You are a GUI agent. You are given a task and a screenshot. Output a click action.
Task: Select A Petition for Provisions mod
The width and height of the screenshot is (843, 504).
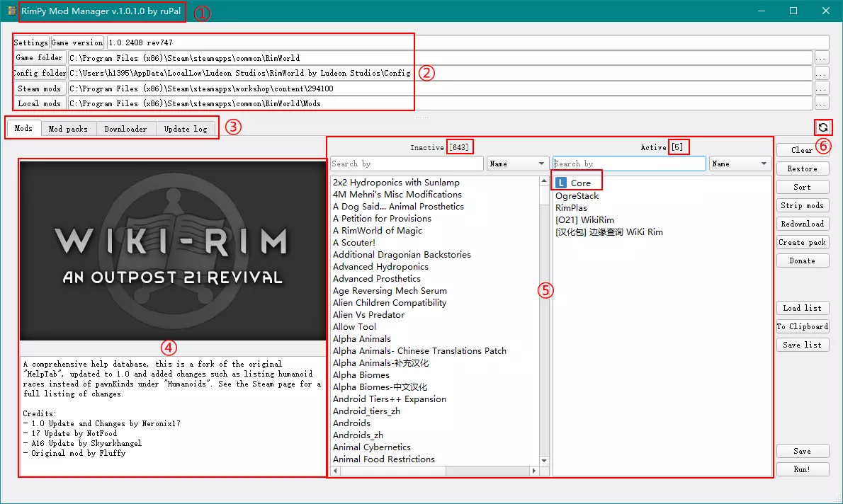coord(382,219)
